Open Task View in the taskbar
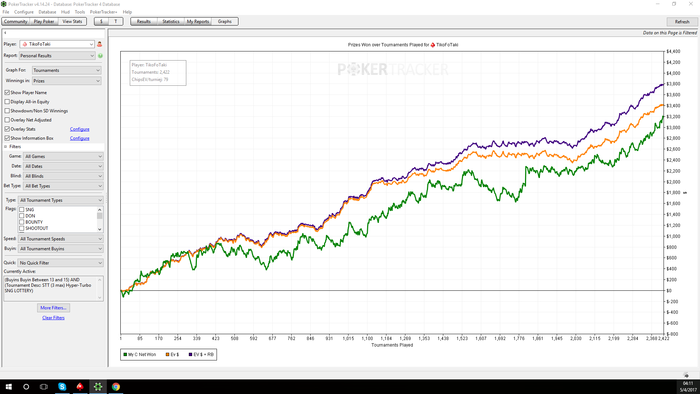 44,386
